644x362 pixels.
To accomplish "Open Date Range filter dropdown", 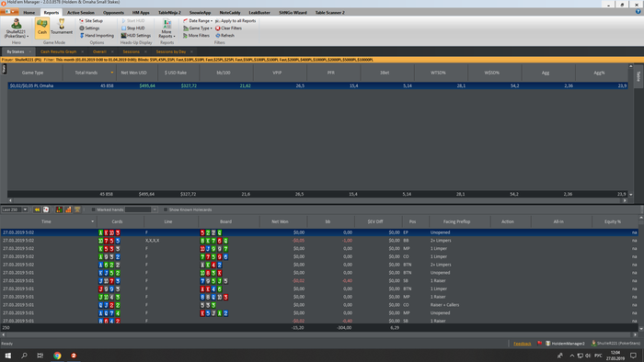I will pyautogui.click(x=198, y=20).
